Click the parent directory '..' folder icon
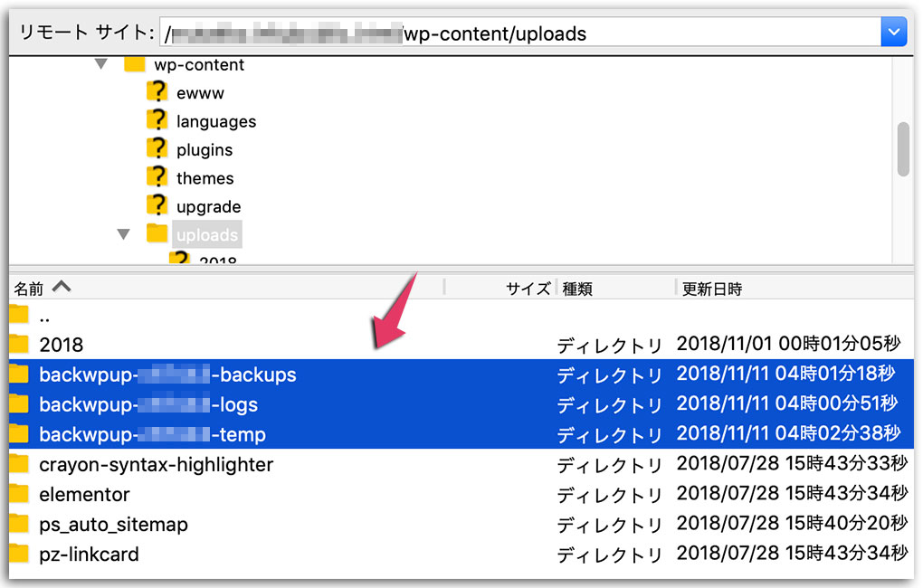 [18, 315]
